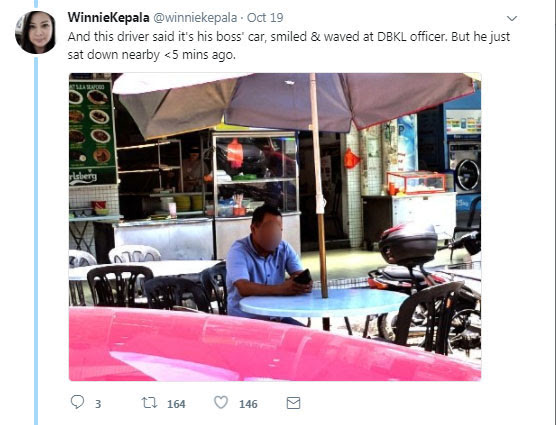Open the Oct 19 timestamp permalink
Screen dimensions: 556x425
(x=265, y=17)
